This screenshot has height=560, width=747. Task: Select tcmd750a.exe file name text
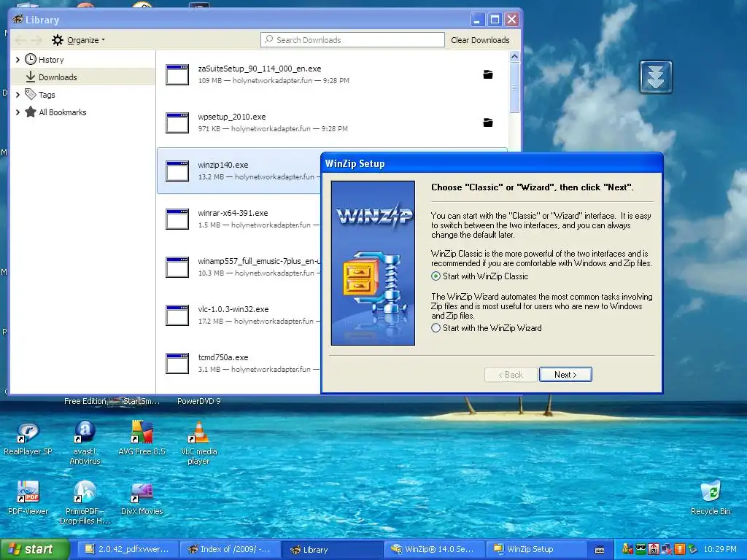(223, 357)
